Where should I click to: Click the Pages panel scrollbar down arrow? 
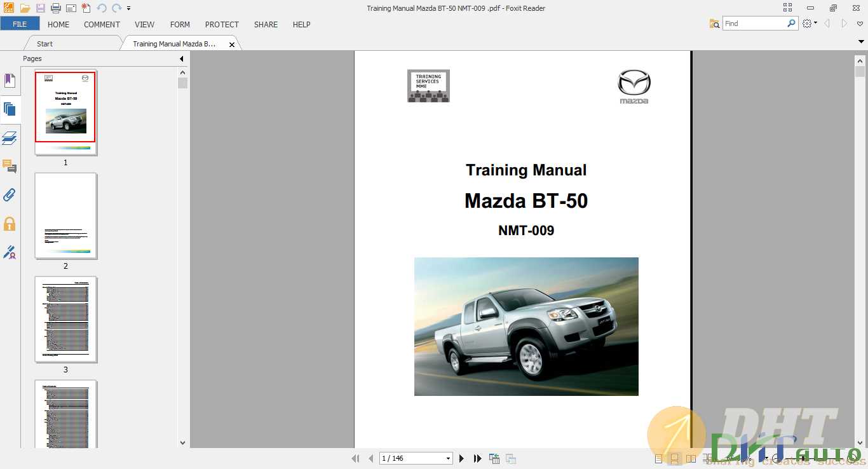[182, 443]
